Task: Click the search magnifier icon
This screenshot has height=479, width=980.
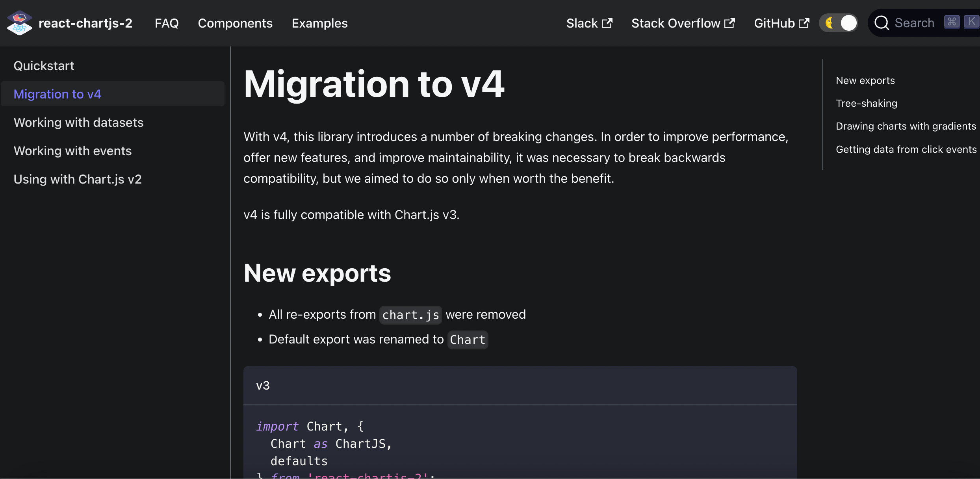Action: pyautogui.click(x=882, y=23)
